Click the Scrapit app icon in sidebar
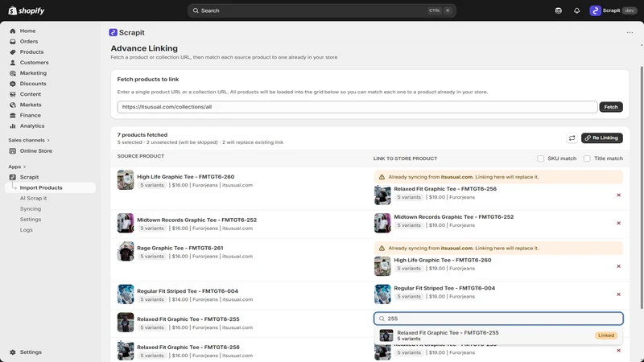 tap(13, 177)
